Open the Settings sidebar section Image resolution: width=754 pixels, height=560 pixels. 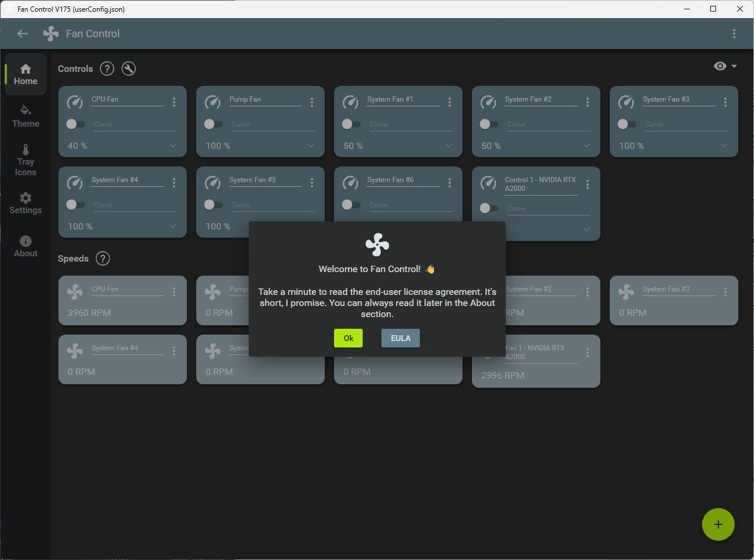[26, 203]
